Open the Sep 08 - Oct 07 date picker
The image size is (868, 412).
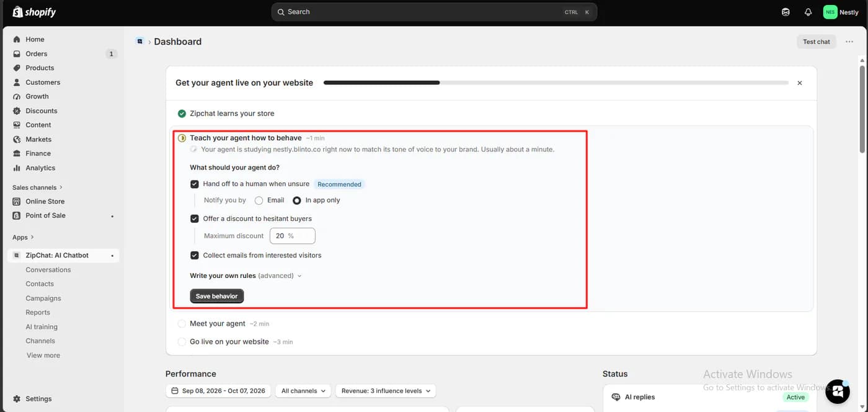tap(218, 391)
